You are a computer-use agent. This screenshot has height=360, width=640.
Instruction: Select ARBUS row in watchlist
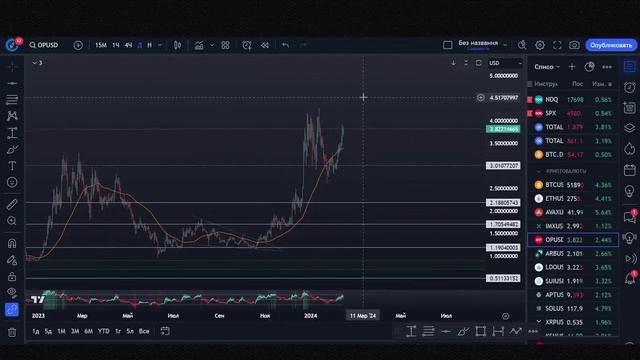click(573, 253)
